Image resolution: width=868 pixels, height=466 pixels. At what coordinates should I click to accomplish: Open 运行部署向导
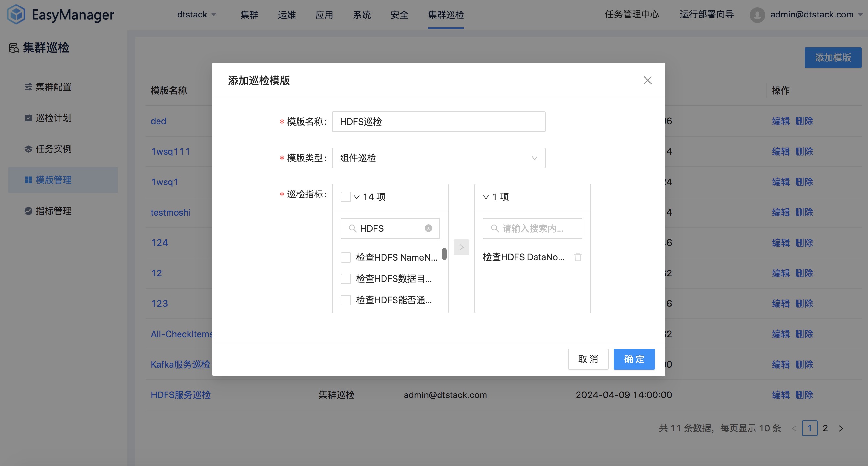707,15
